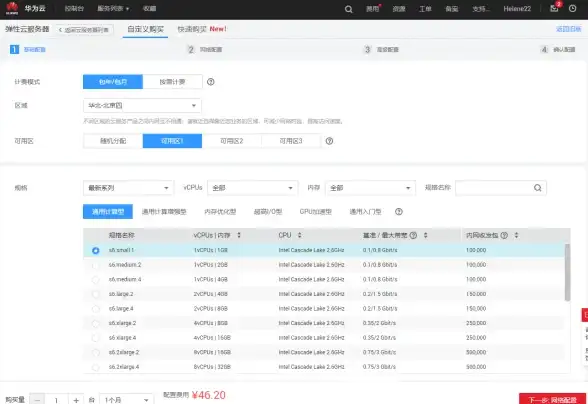Choose 按需计费 billing mode
The image size is (588, 404).
(172, 82)
